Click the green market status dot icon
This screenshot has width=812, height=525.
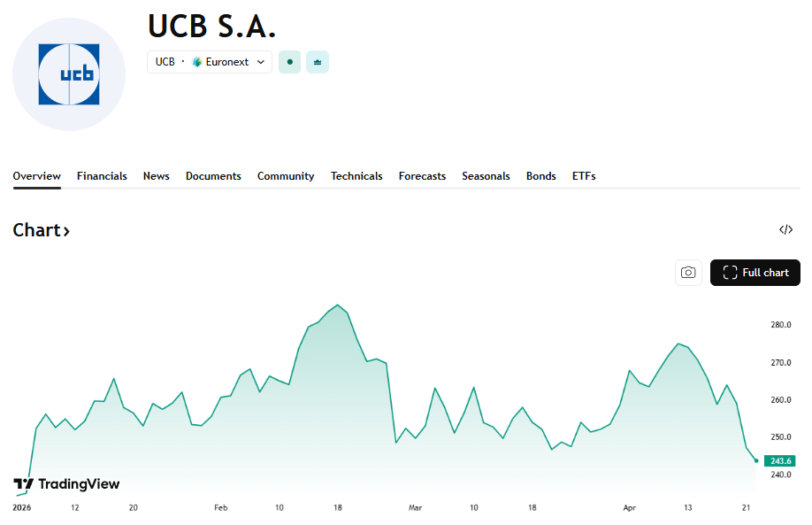289,62
